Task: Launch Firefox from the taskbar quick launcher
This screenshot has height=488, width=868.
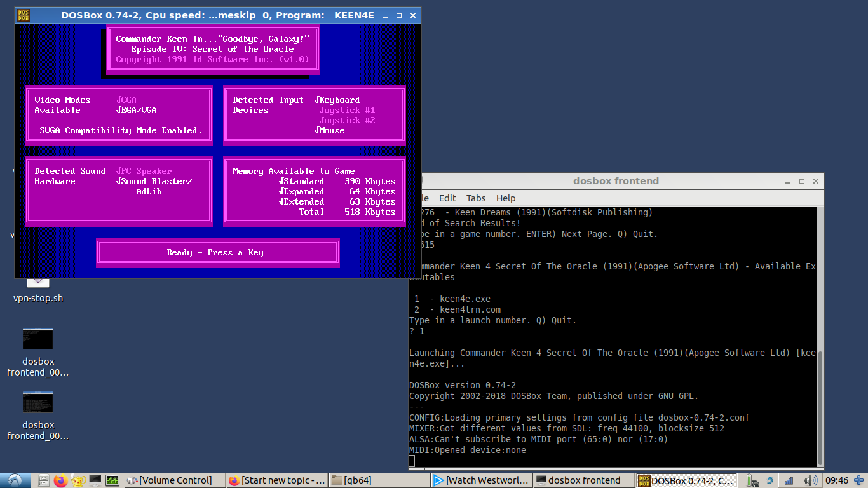Action: 61,480
